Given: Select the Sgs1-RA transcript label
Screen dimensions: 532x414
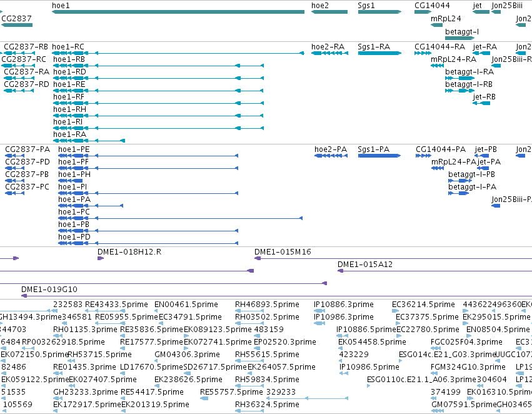Looking at the screenshot, I should (374, 47).
